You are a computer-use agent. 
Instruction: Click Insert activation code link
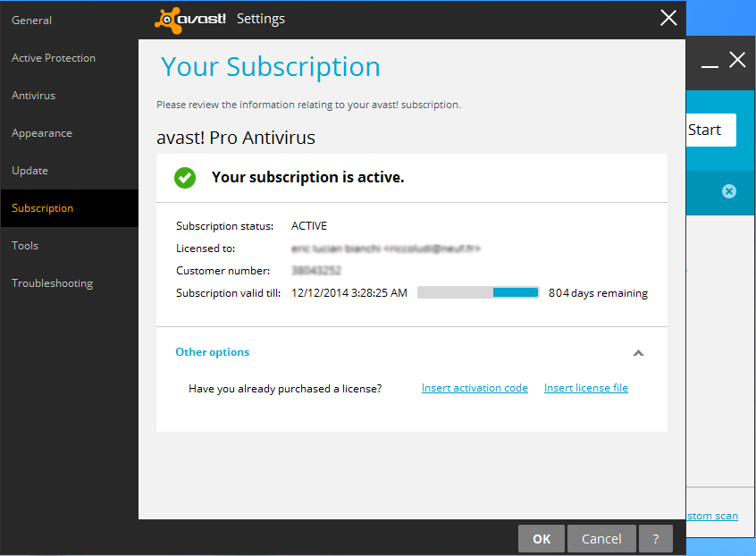tap(475, 388)
